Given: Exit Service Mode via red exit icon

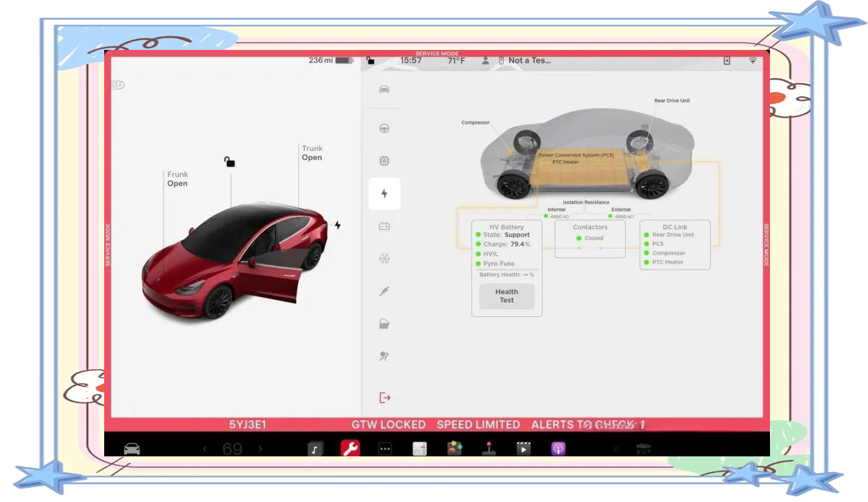Looking at the screenshot, I should 385,398.
